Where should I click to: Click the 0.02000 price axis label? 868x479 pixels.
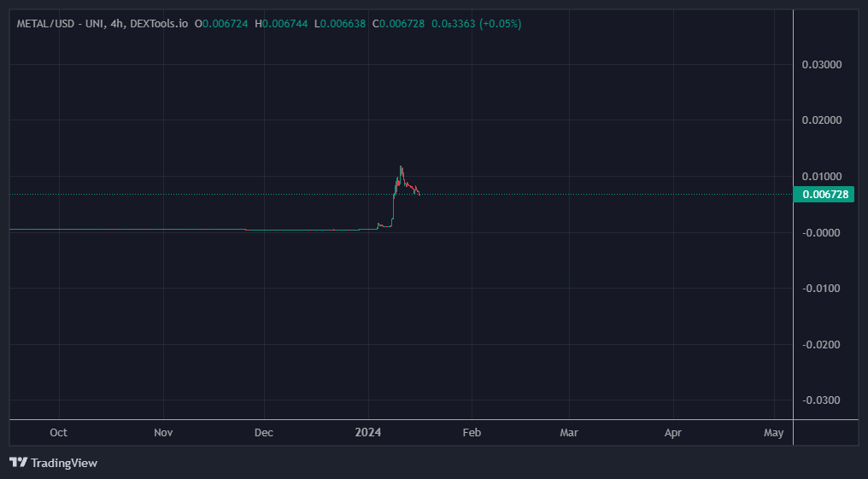pyautogui.click(x=822, y=120)
